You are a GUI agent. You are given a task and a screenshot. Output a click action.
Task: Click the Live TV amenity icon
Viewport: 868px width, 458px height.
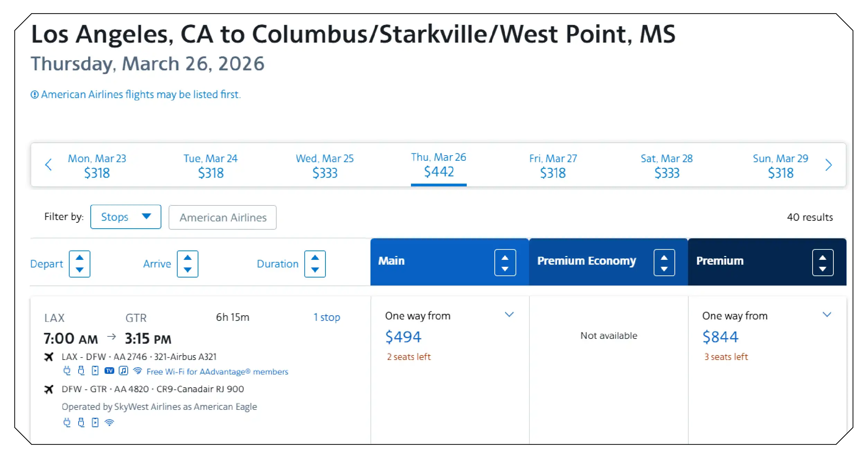pos(109,371)
